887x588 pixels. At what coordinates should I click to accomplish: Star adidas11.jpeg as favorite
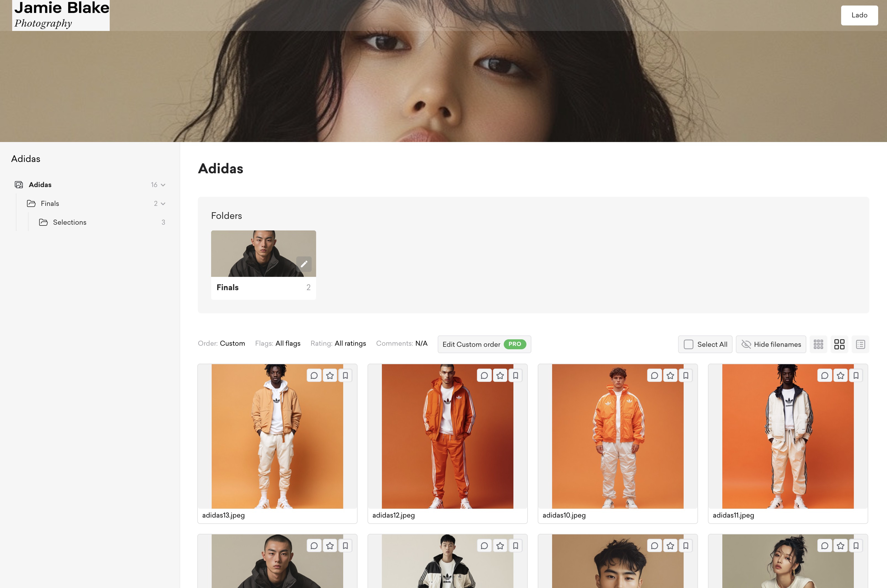coord(841,375)
